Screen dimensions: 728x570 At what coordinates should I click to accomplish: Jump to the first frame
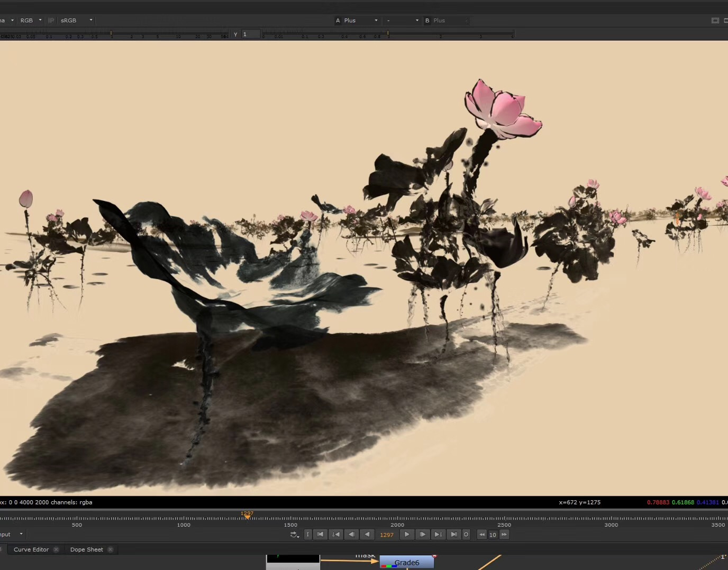click(320, 535)
